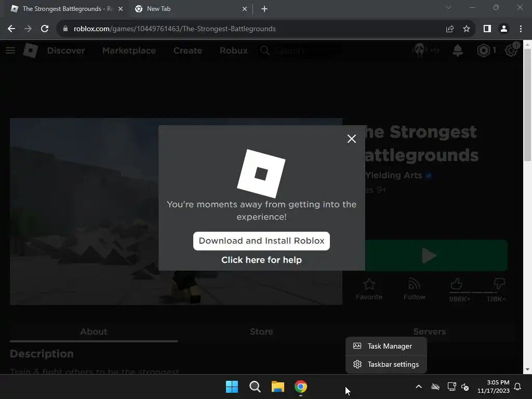Select the Store tab
532x399 pixels.
click(x=261, y=331)
